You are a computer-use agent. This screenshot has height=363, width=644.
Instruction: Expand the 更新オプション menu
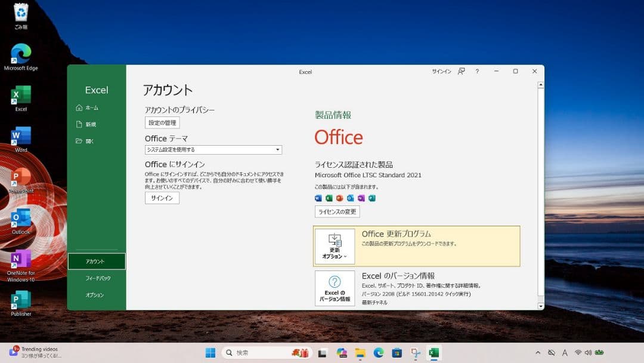(x=336, y=247)
